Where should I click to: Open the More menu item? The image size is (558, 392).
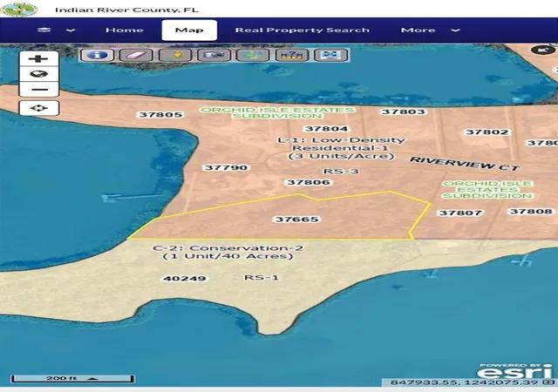pos(418,30)
